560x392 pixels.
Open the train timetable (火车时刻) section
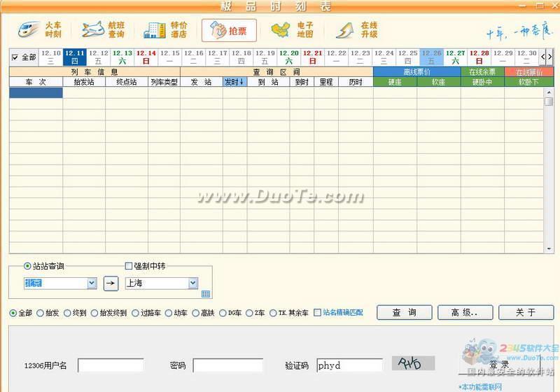[40, 30]
